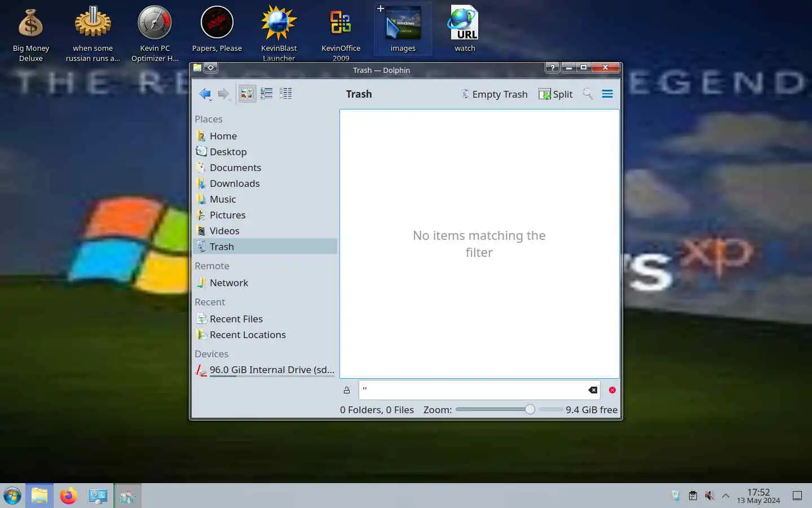
Task: Open Videos from sidebar
Action: 265,231
